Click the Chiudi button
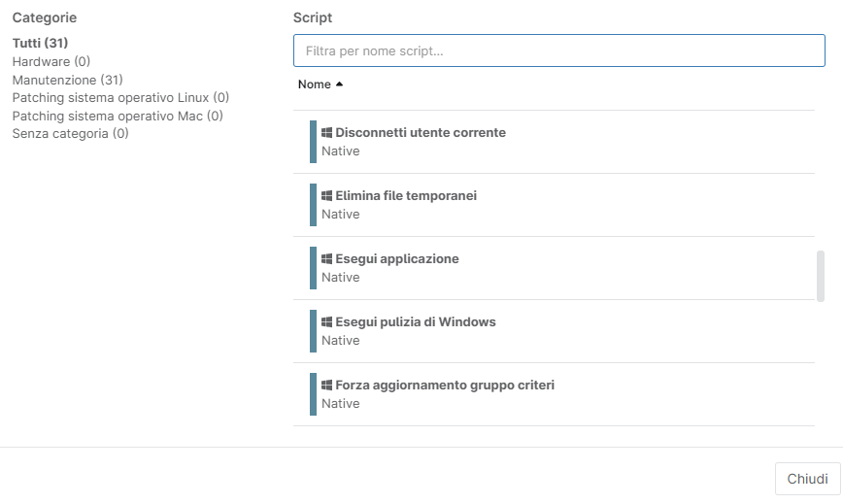Screen dimensions: 843x504 (807, 479)
